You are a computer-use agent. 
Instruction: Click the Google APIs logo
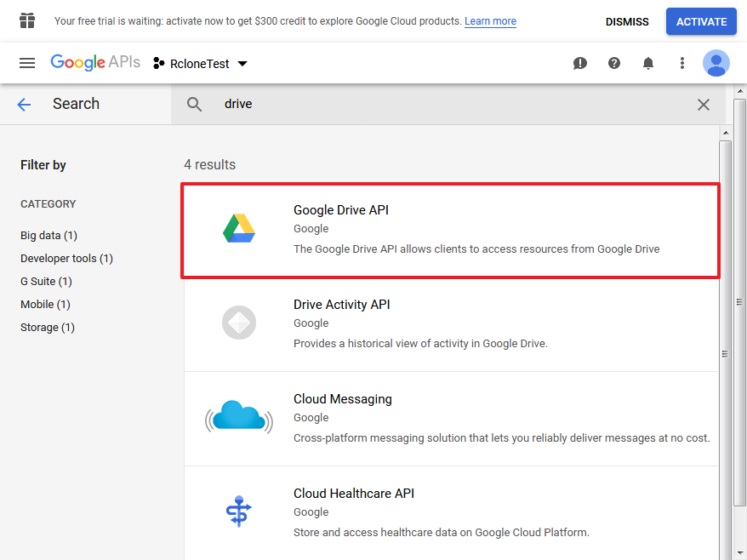pyautogui.click(x=95, y=62)
